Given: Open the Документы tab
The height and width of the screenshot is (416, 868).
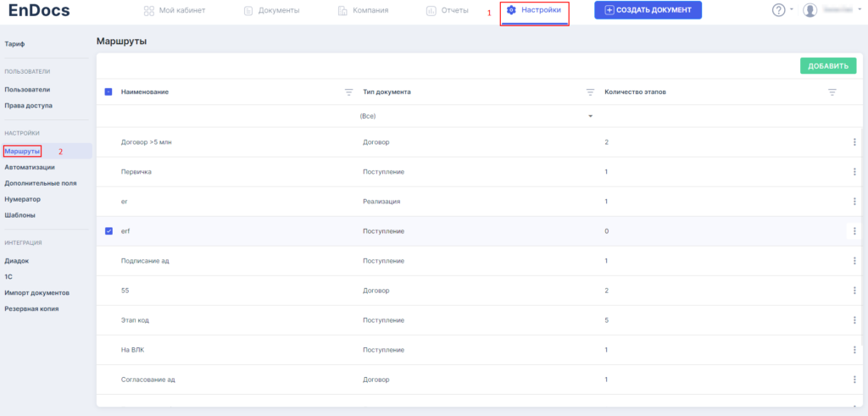Looking at the screenshot, I should pos(272,10).
